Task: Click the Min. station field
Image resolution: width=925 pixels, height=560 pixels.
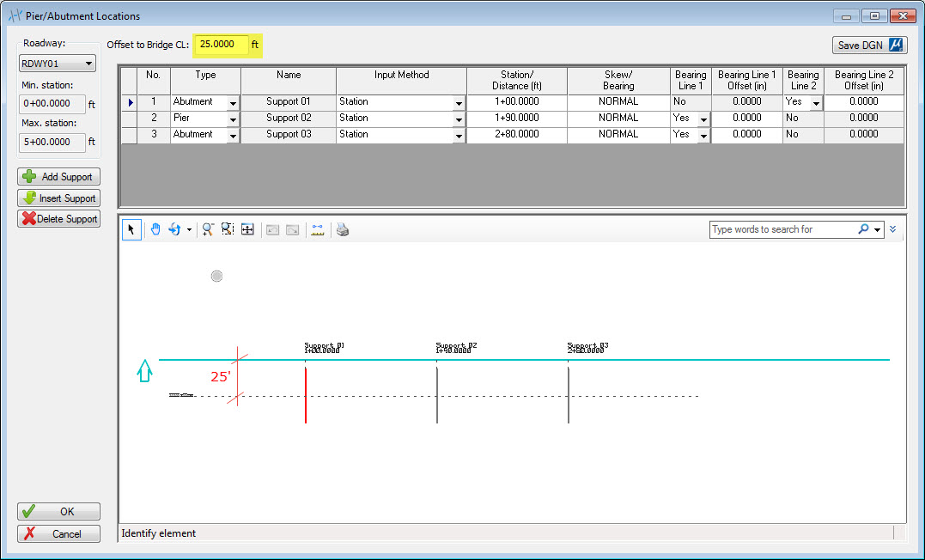Action: coord(52,103)
